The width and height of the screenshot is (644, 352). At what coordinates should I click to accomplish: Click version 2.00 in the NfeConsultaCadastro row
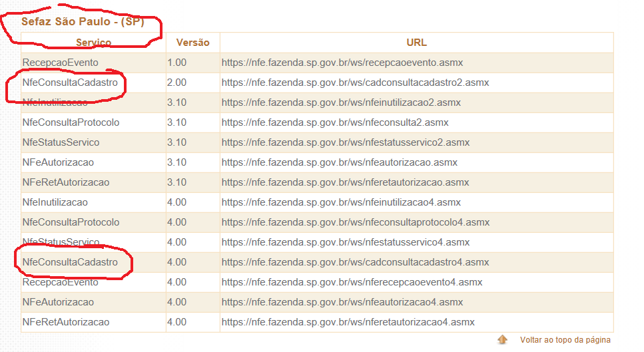coord(176,83)
